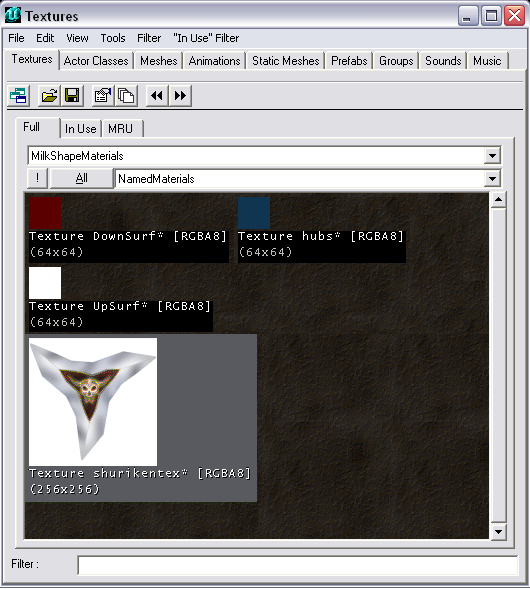Toggle the exclamation mark filter button
The image size is (530, 589).
(x=37, y=178)
